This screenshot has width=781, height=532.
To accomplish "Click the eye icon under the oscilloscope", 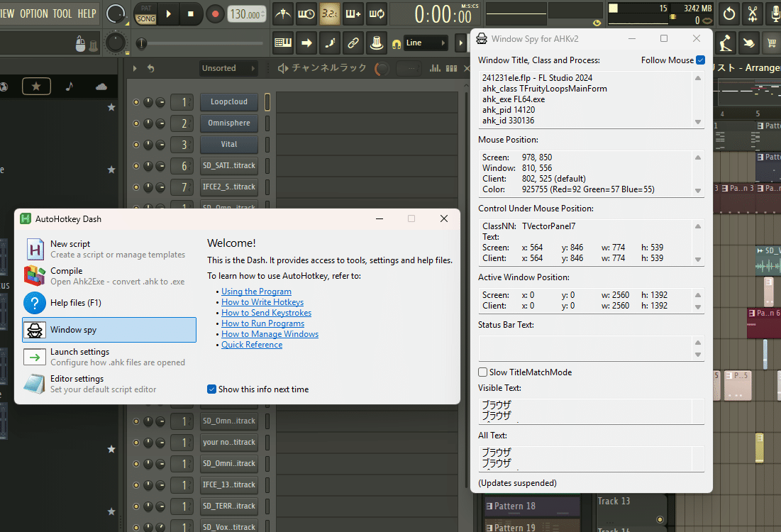I will click(x=597, y=23).
